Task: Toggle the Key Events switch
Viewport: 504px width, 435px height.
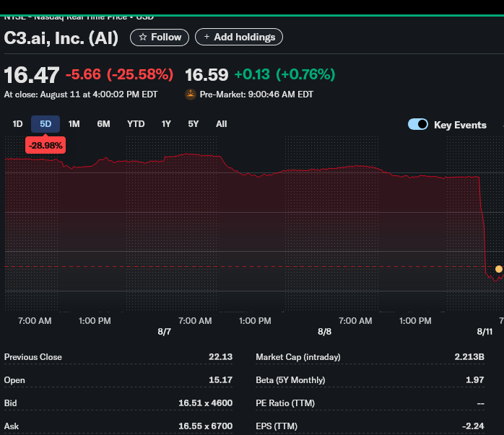Action: [417, 124]
